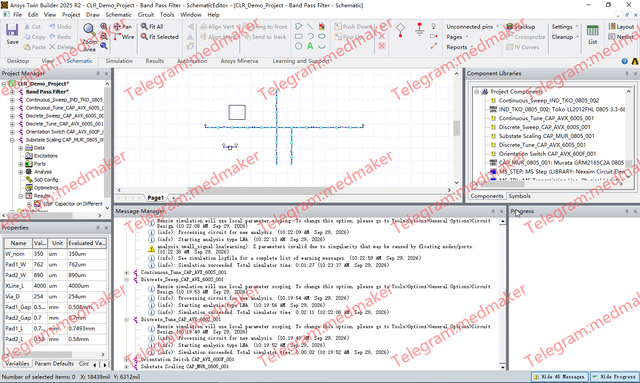Screen dimensions: 640x383
Task: Expand the Analysis node in project tree
Action: pos(20,172)
